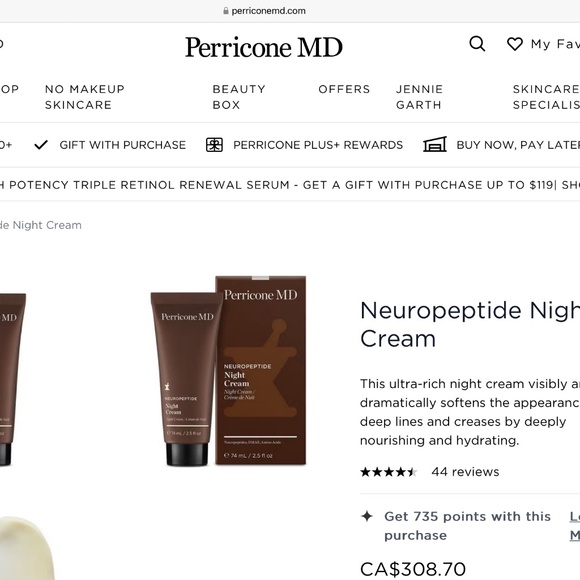
Task: Click the perriconemd.com address bar
Action: coord(264,11)
